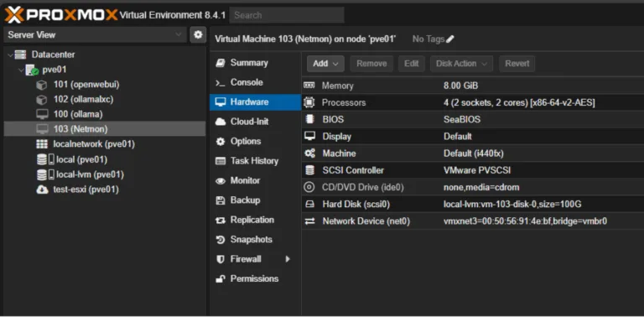Select local (pve01) storage
This screenshot has width=644, height=317.
[81, 159]
